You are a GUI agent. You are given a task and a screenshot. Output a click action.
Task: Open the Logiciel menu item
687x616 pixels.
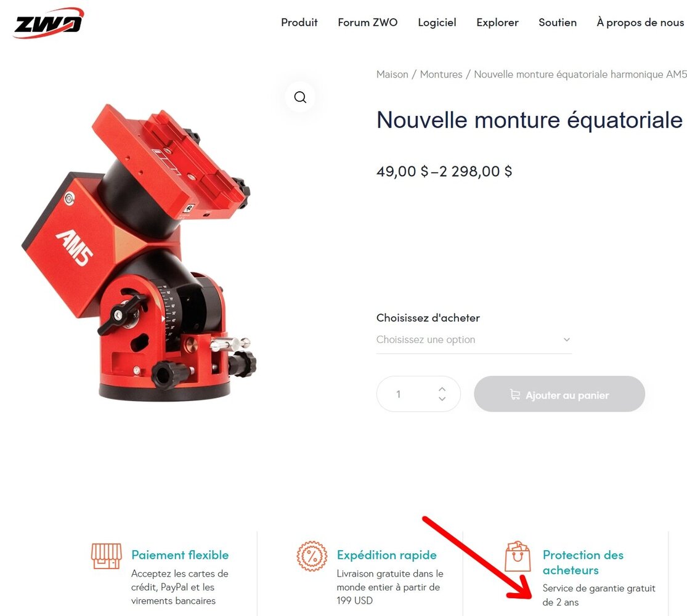[x=437, y=22]
